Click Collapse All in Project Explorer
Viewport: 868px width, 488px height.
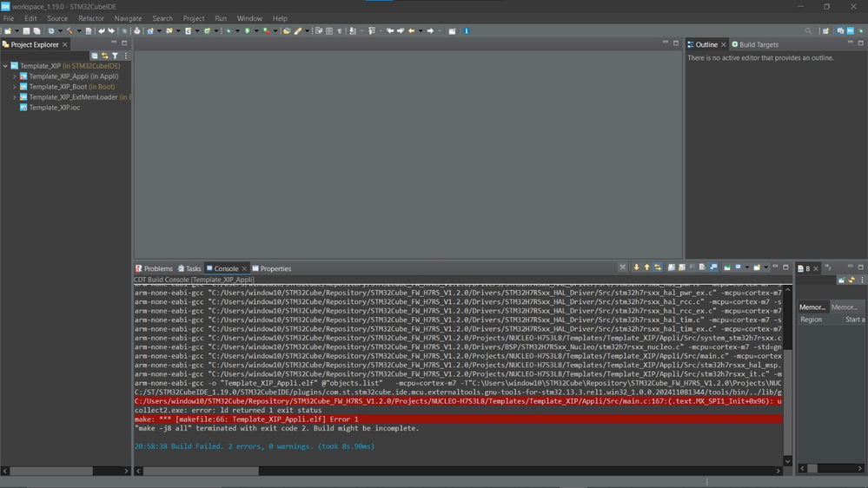click(95, 56)
